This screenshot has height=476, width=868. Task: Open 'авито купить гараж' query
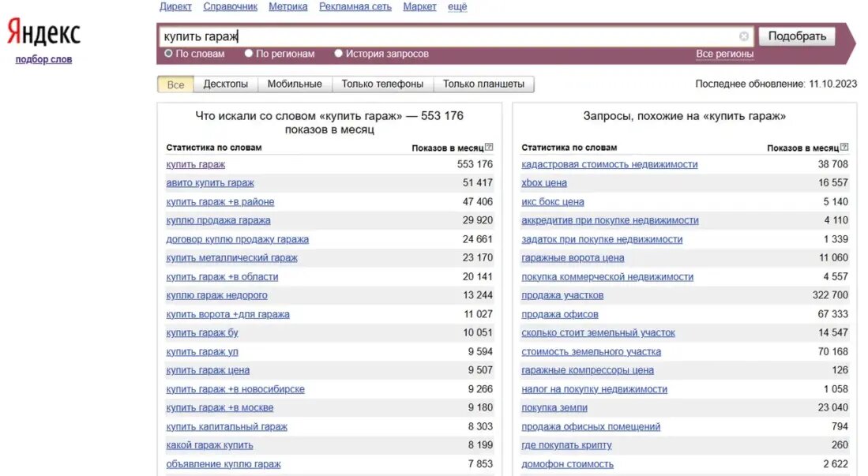point(210,182)
